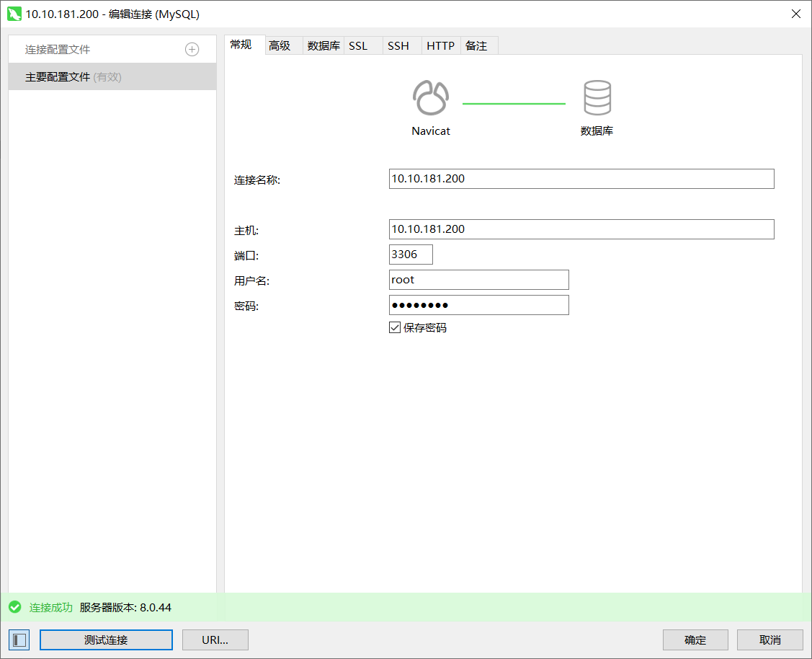This screenshot has height=659, width=812.
Task: Open the HTTP tab
Action: tap(441, 45)
